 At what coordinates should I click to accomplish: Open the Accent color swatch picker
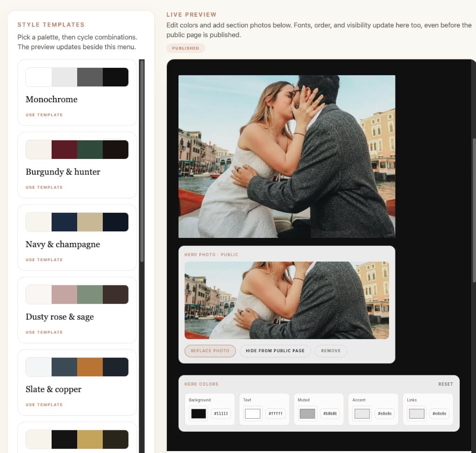click(x=362, y=414)
